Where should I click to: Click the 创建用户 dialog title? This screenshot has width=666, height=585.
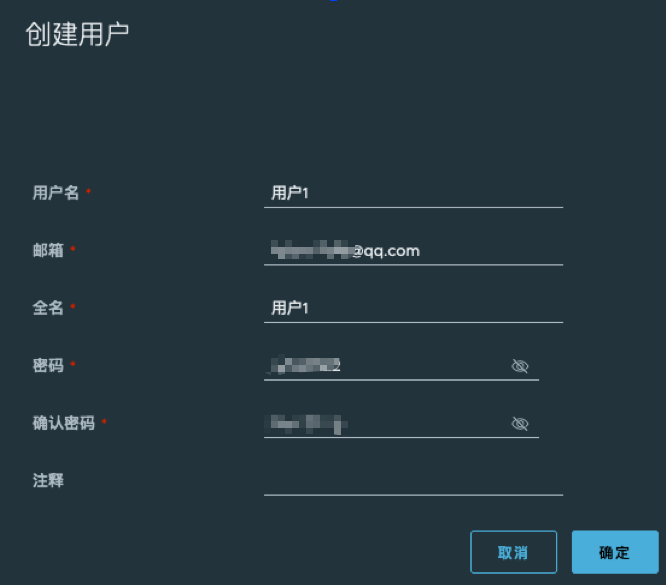pos(77,34)
